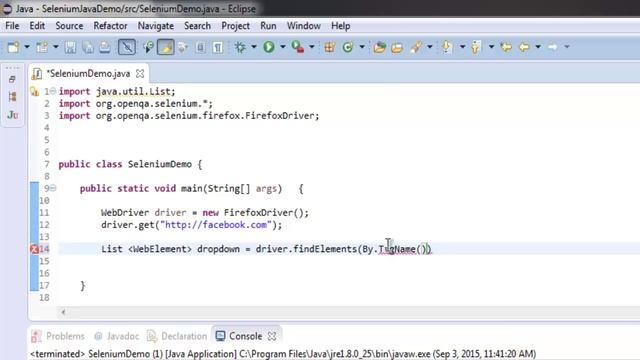
Task: Click the Open Type icon
Action: [x=380, y=47]
